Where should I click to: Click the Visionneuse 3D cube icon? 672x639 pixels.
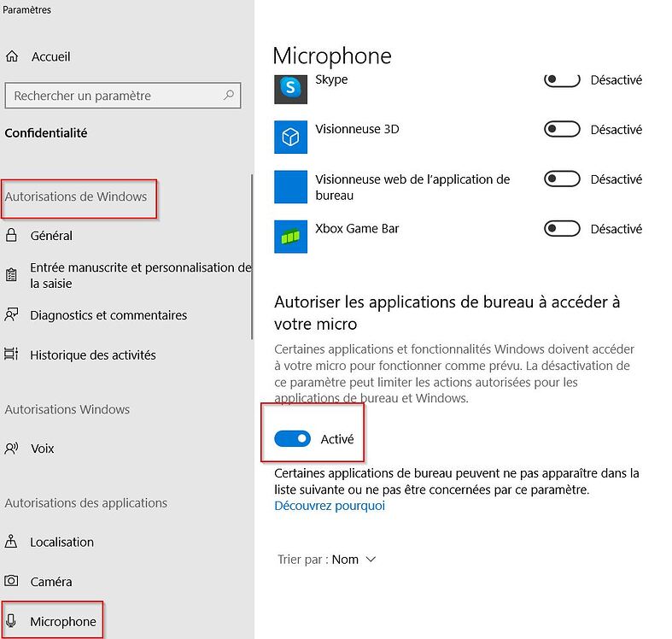tap(290, 137)
